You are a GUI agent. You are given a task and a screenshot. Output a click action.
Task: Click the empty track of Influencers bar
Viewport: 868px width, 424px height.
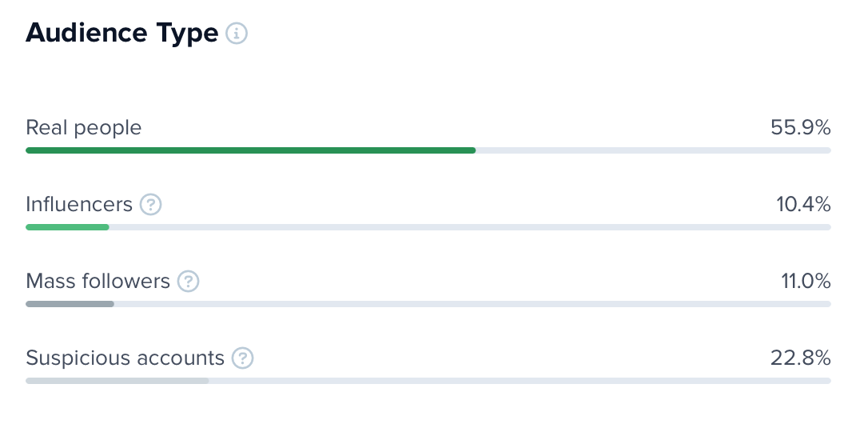pos(471,227)
